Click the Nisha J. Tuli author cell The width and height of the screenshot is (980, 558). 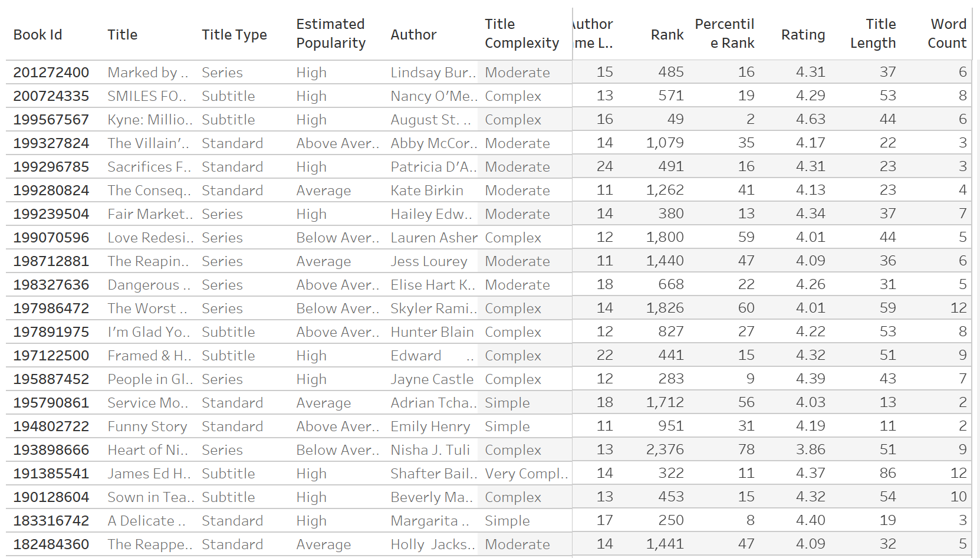pyautogui.click(x=430, y=450)
